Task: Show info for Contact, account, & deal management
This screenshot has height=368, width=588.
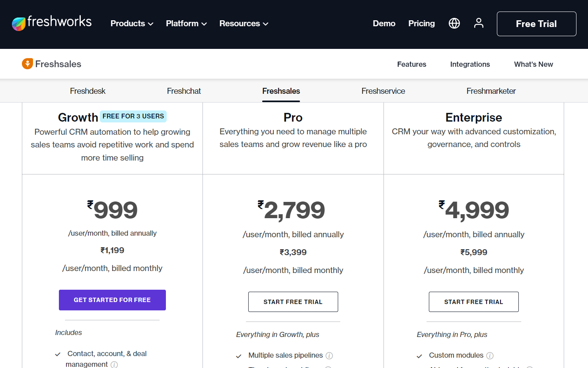Action: click(114, 364)
